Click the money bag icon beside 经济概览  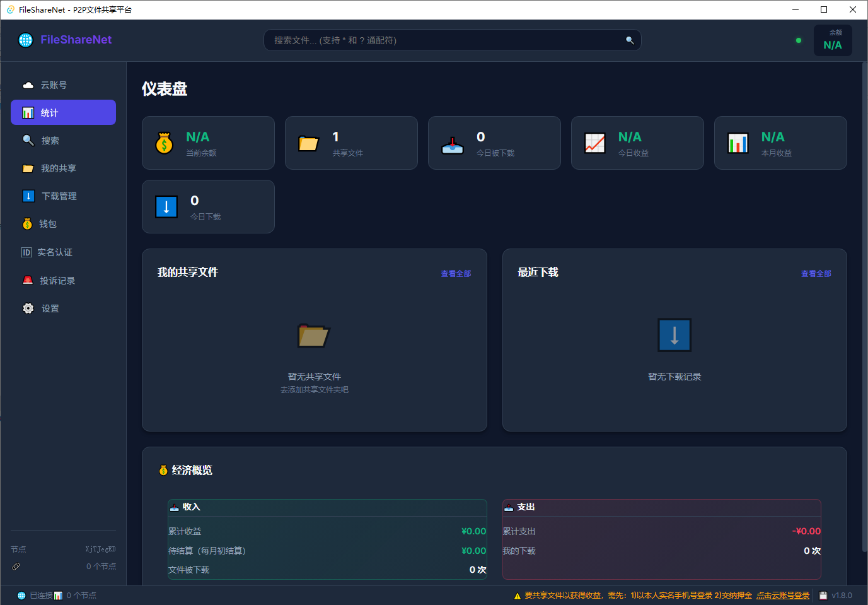coord(163,470)
